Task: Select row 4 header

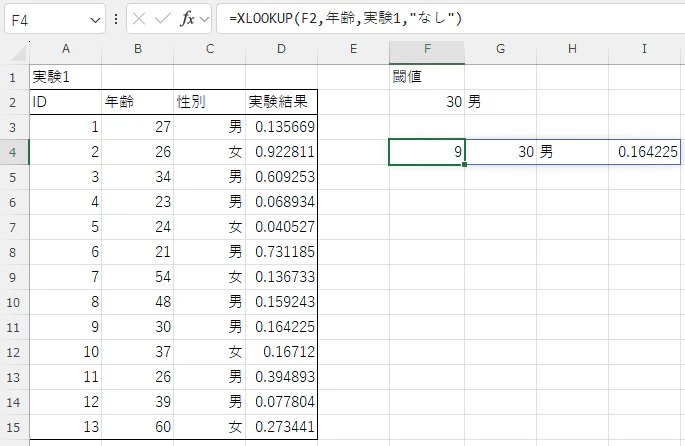Action: 13,152
